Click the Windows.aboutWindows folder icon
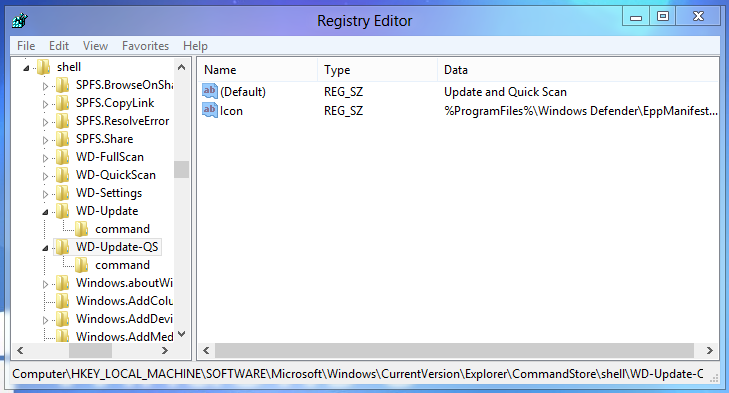 pyautogui.click(x=62, y=283)
